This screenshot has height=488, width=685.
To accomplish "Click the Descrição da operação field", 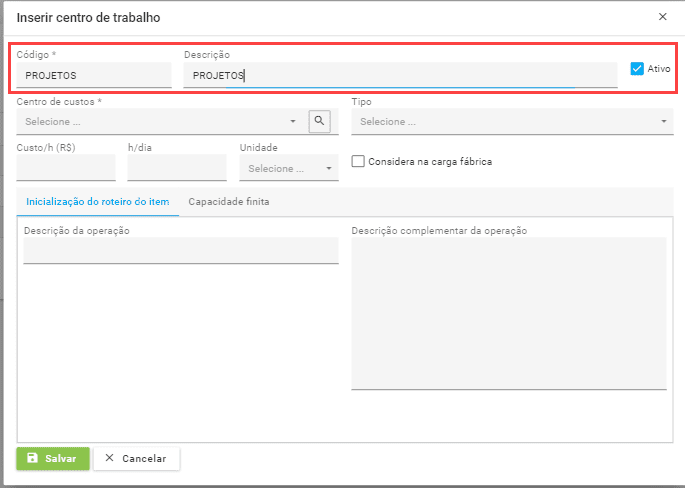I will click(181, 251).
